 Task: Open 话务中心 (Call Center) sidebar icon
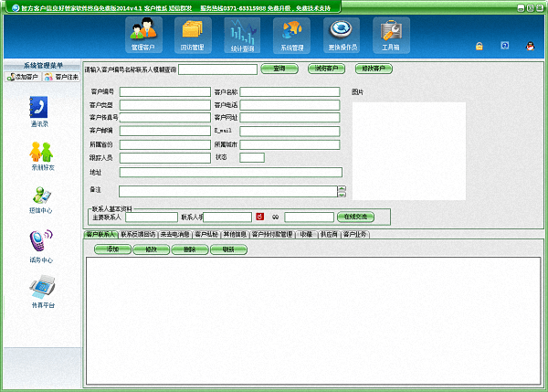(x=41, y=247)
